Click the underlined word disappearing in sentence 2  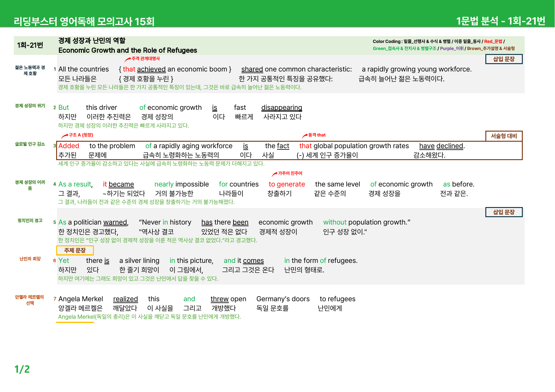click(x=281, y=108)
